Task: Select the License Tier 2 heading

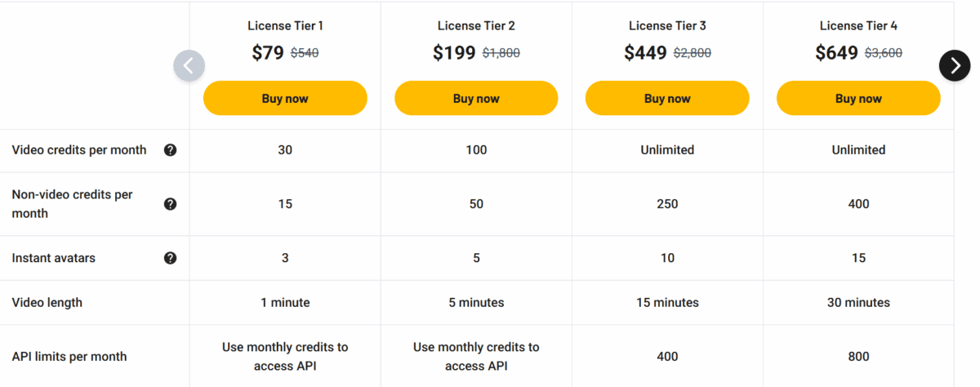Action: pyautogui.click(x=476, y=26)
